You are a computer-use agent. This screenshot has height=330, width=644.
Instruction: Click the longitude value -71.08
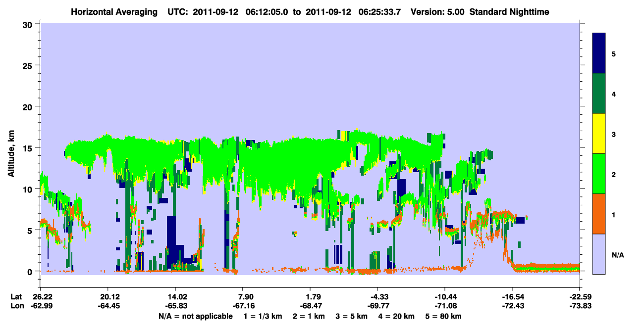click(445, 306)
